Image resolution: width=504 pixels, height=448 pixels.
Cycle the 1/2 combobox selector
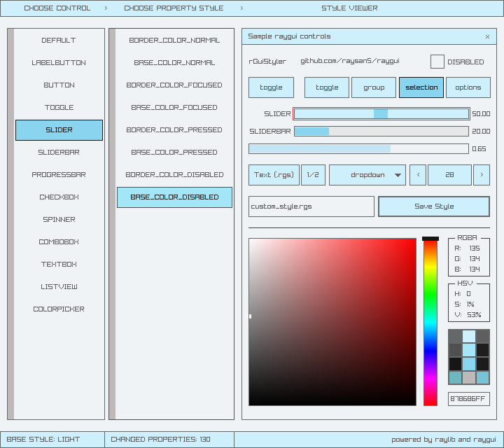313,175
